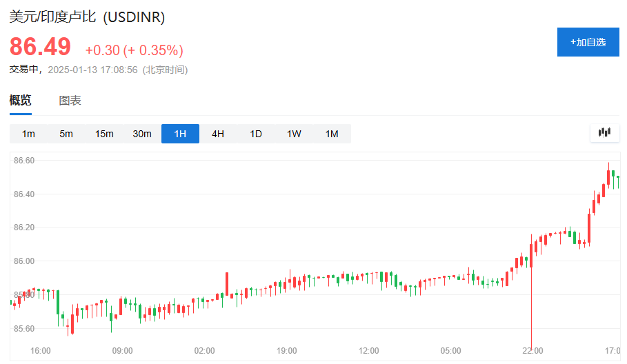This screenshot has height=364, width=627.
Task: Click the 12:00 time axis label
Action: (x=369, y=351)
